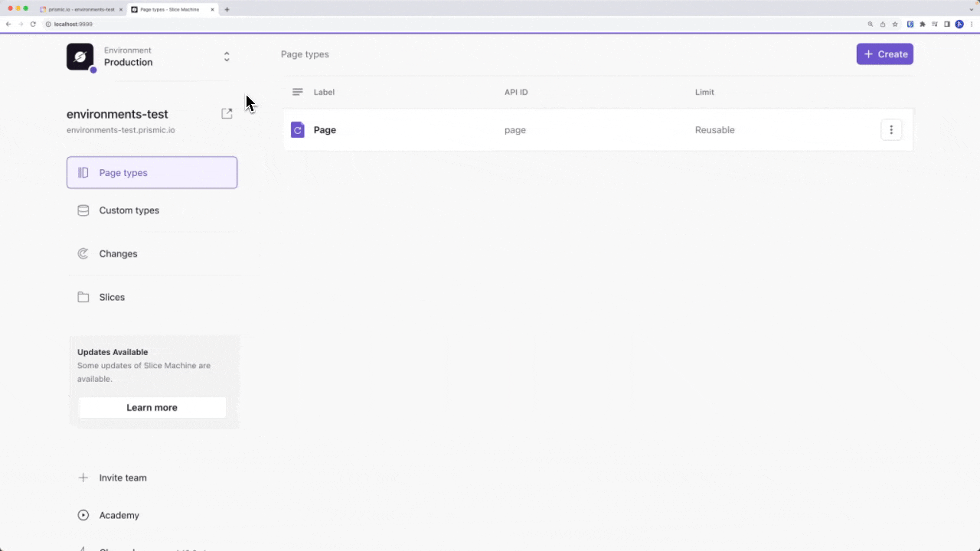The width and height of the screenshot is (980, 551).
Task: Open Page types in sidebar
Action: click(152, 173)
